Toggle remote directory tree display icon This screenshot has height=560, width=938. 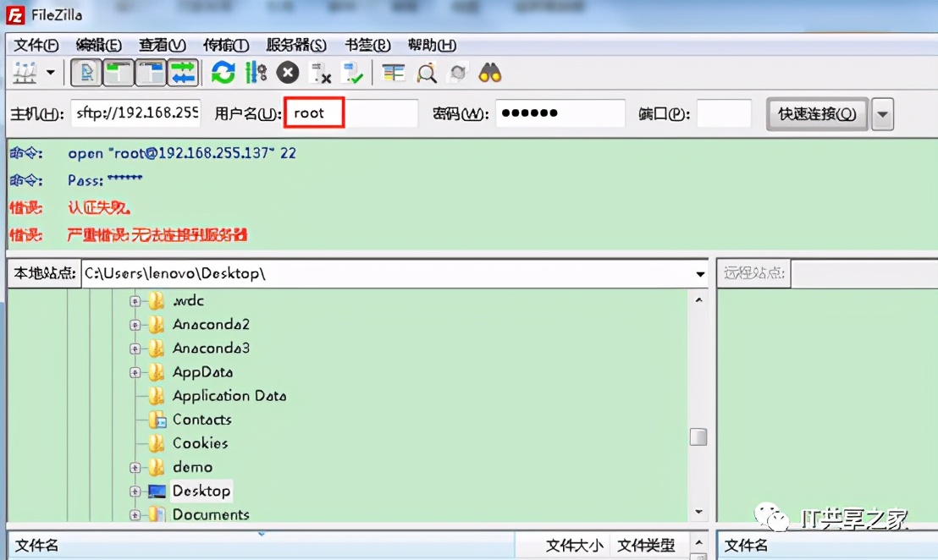click(150, 73)
